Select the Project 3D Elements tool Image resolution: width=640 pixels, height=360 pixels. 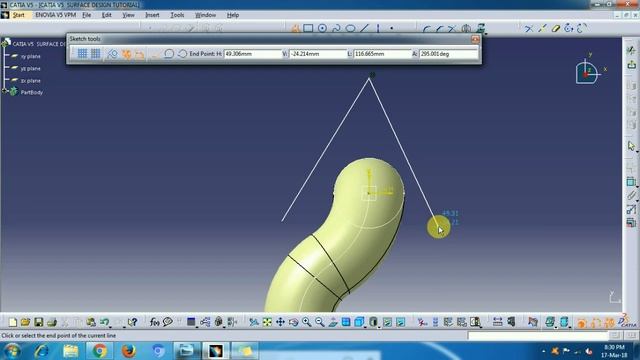coord(481,29)
